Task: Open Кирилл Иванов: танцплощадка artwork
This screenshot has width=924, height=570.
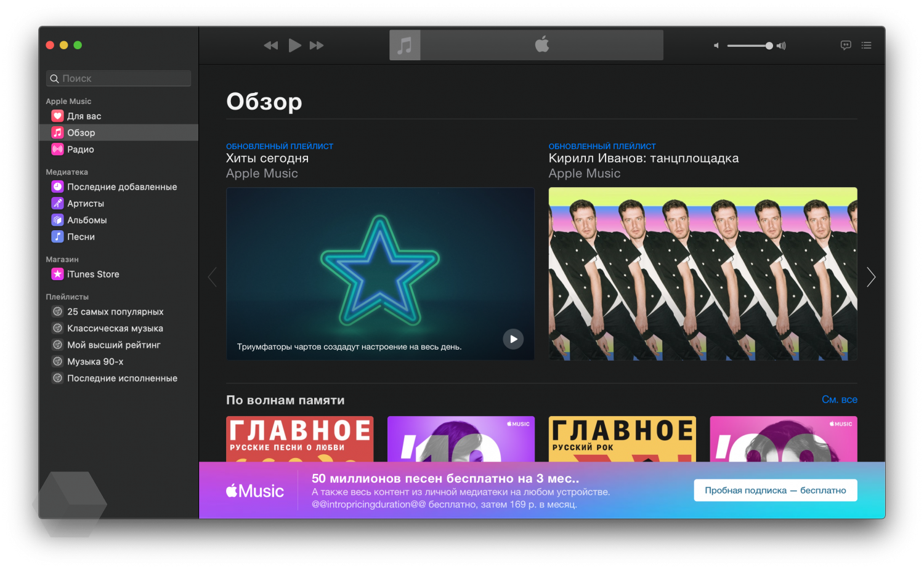Action: [x=703, y=274]
